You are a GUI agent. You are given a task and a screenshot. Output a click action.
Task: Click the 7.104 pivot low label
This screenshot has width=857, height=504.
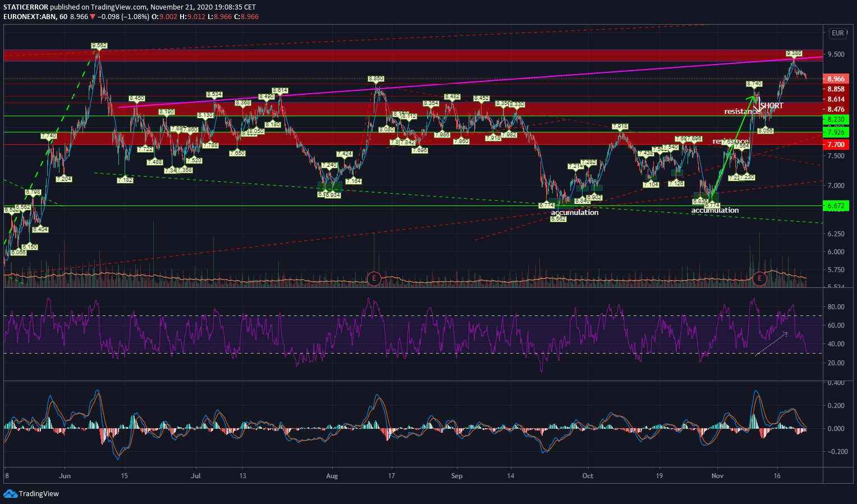pyautogui.click(x=651, y=184)
